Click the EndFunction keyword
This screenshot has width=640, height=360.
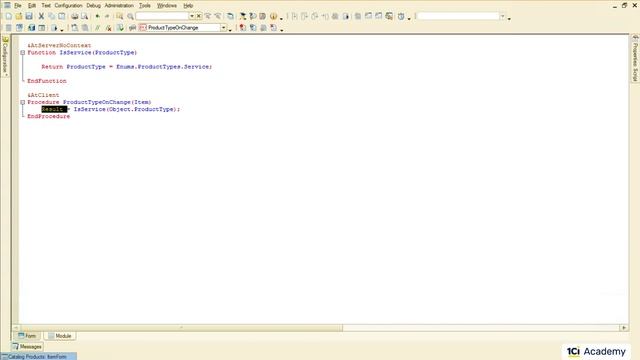[47, 81]
